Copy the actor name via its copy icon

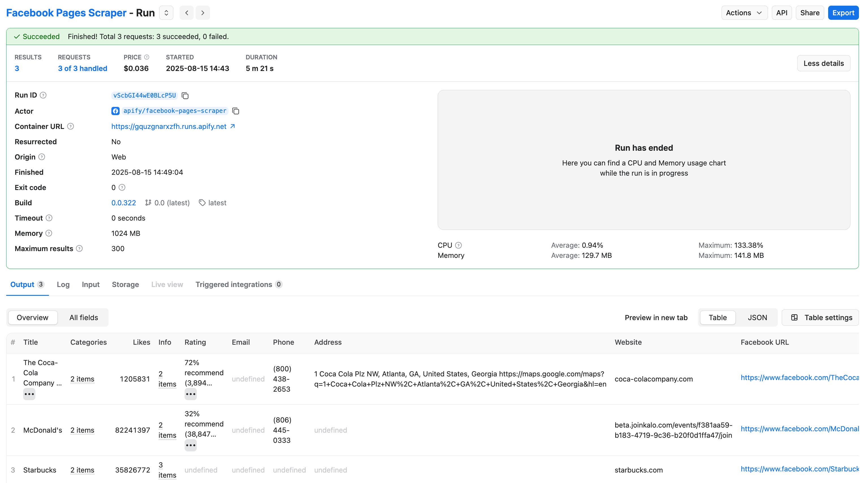click(x=236, y=111)
